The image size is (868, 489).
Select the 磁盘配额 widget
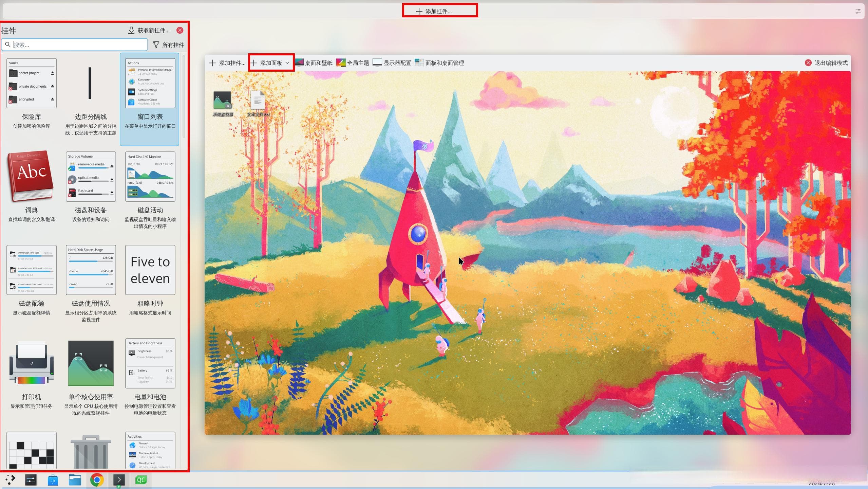point(31,285)
